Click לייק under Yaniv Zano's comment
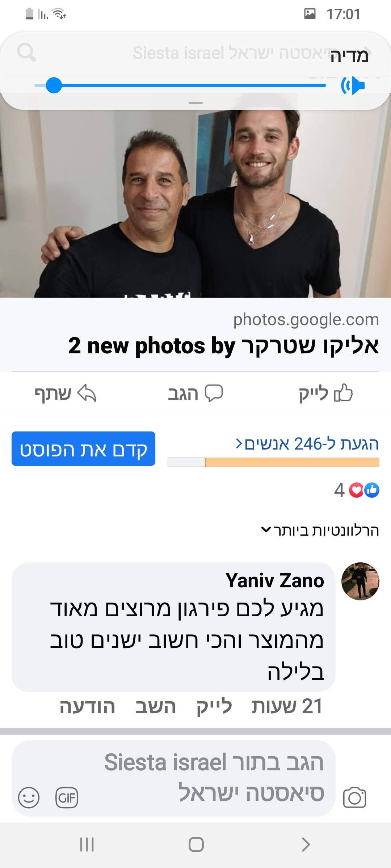 click(214, 707)
